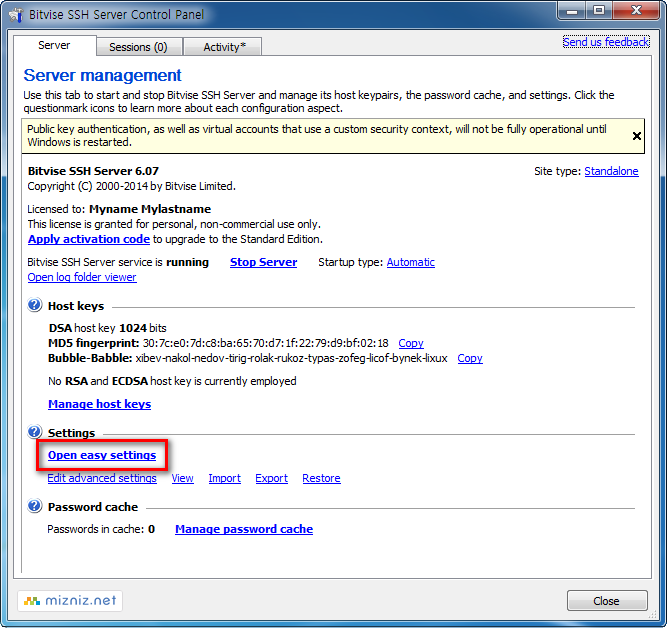The height and width of the screenshot is (628, 667).
Task: Click the View settings link
Action: click(182, 478)
